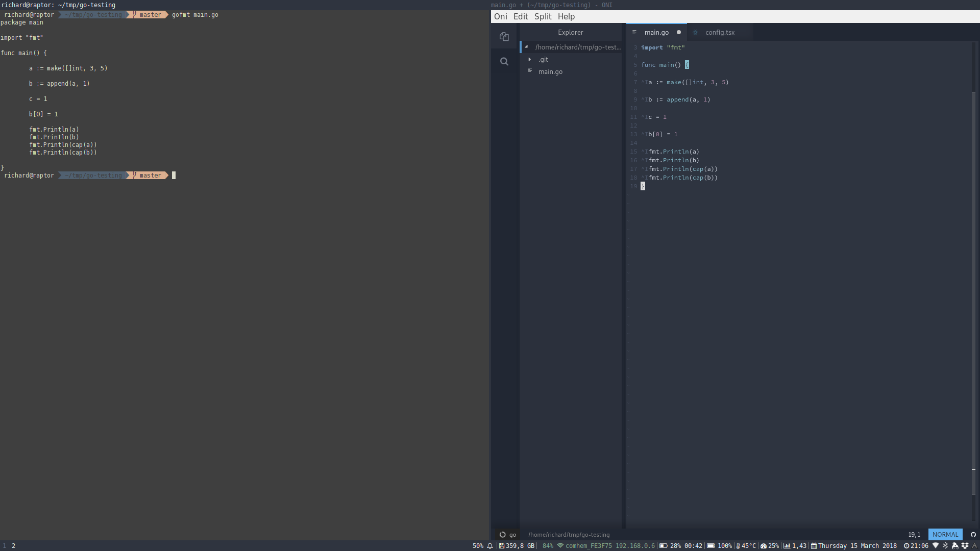Switch to the config.tsx tab
980x551 pixels.
click(x=720, y=32)
